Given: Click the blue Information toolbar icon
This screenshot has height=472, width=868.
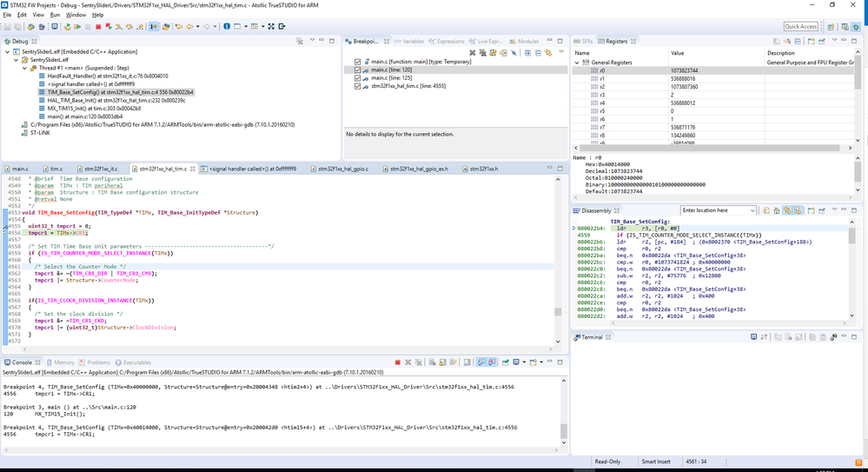Looking at the screenshot, I should 227,27.
